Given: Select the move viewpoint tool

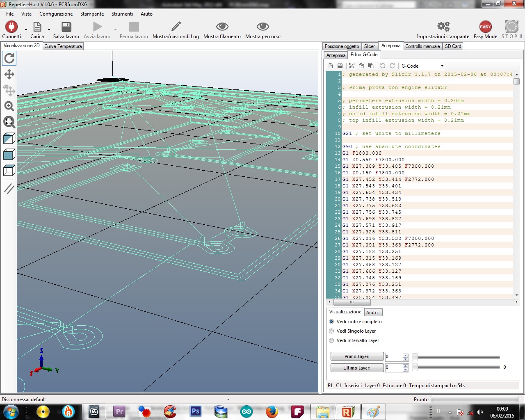Looking at the screenshot, I should (x=9, y=74).
